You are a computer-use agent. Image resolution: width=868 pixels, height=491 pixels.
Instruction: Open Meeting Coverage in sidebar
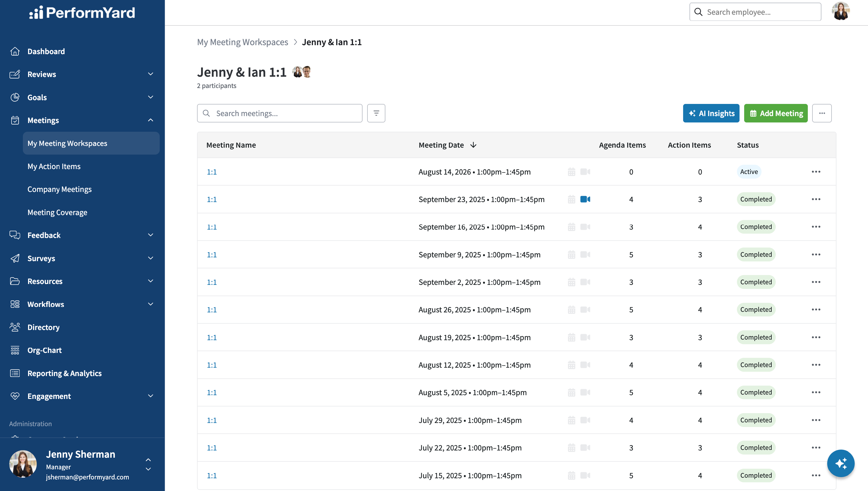click(x=57, y=212)
